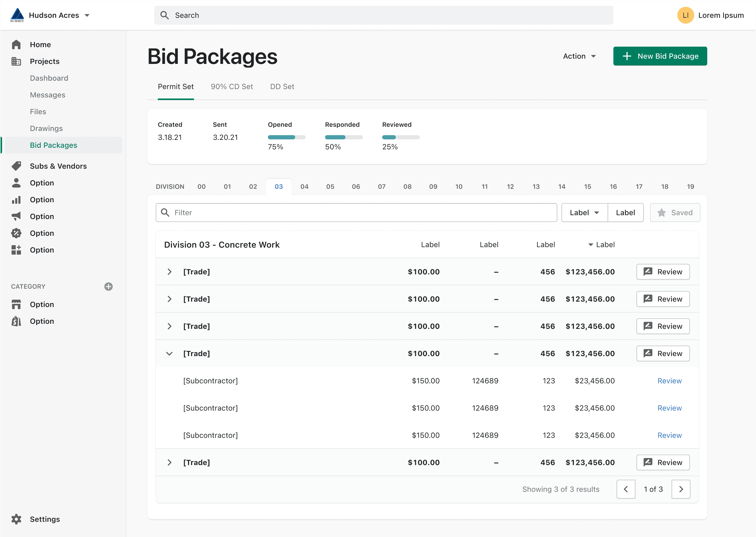The height and width of the screenshot is (537, 756).
Task: Click the first Subcontractor Review link
Action: point(669,381)
